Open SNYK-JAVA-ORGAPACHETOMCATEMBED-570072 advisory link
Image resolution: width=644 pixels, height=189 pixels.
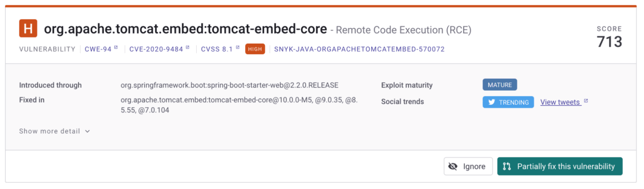click(x=359, y=49)
